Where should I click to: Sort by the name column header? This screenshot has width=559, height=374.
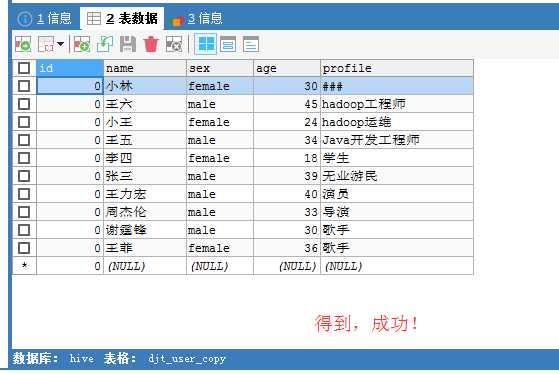[x=145, y=68]
